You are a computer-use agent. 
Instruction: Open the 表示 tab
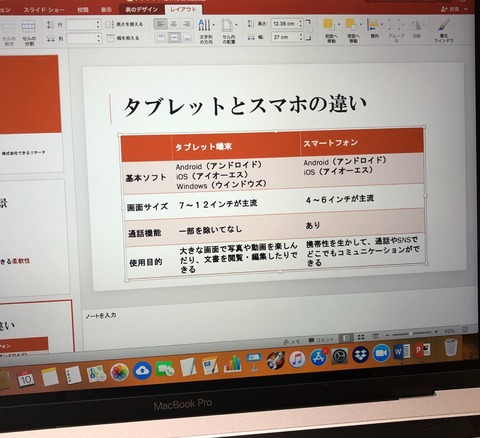click(x=106, y=10)
